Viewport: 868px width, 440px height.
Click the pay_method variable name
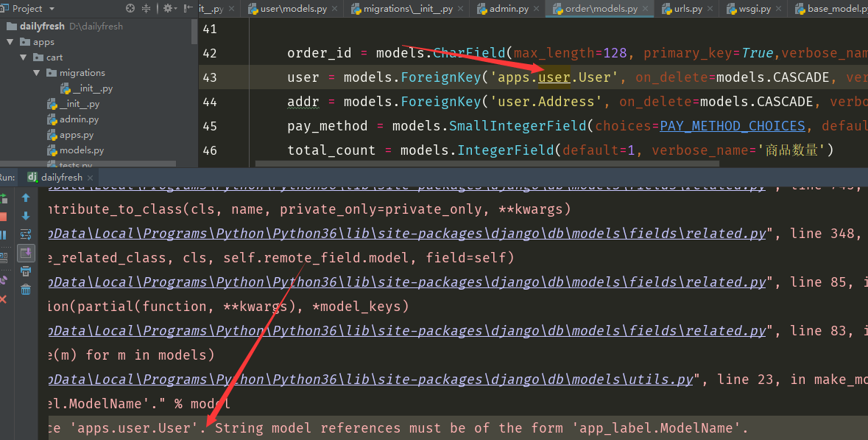(327, 126)
